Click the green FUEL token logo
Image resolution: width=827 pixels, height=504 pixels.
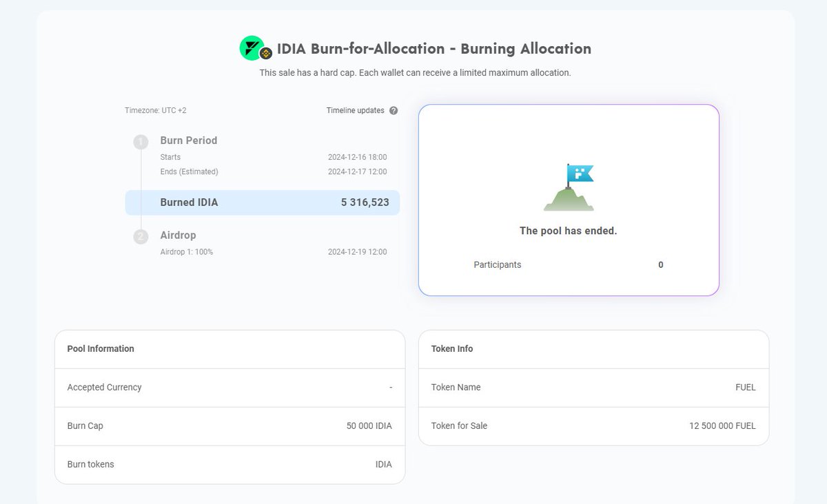(x=252, y=48)
